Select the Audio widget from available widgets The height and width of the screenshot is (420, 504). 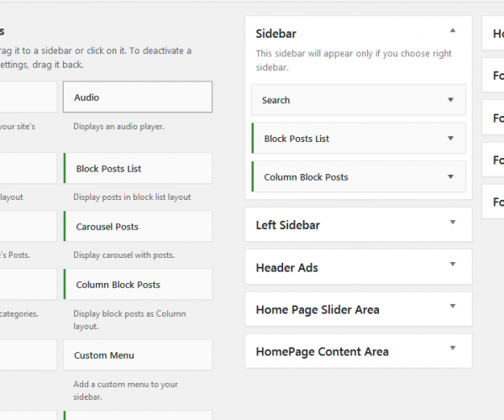click(138, 97)
